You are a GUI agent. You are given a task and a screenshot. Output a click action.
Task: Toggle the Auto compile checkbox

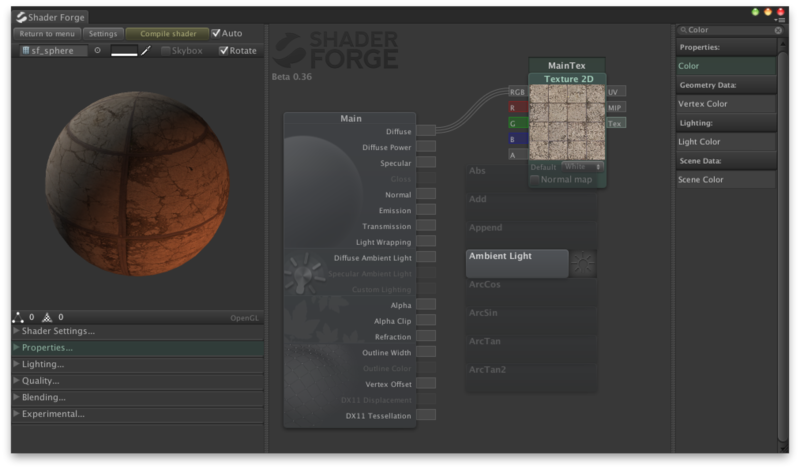pyautogui.click(x=216, y=33)
